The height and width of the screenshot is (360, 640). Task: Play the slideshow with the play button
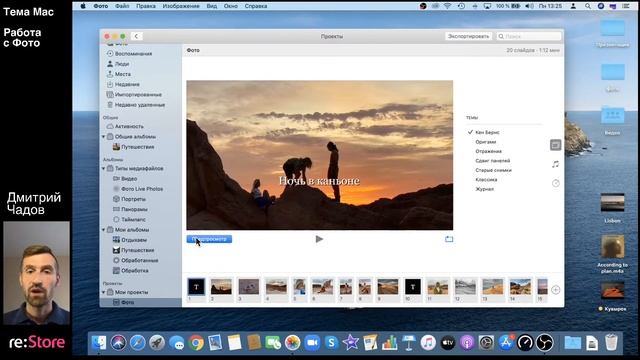coord(319,239)
